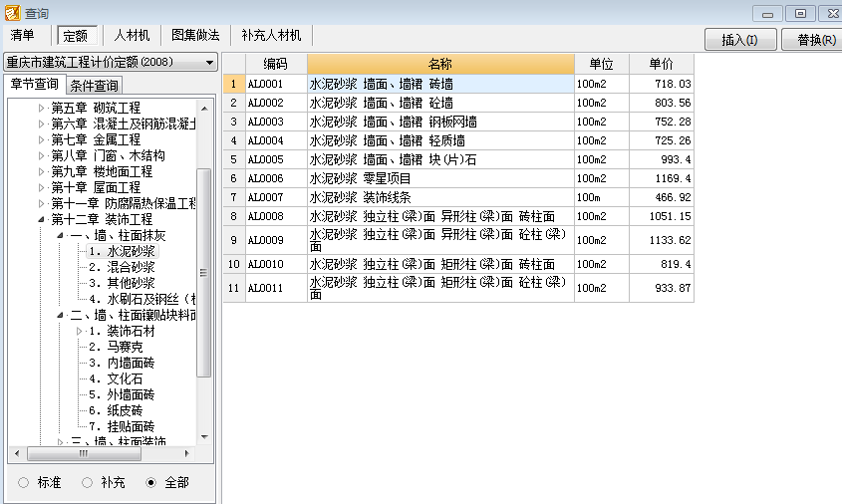842x504 pixels.
Task: Click the tree scroll-right arrow
Action: tap(186, 453)
